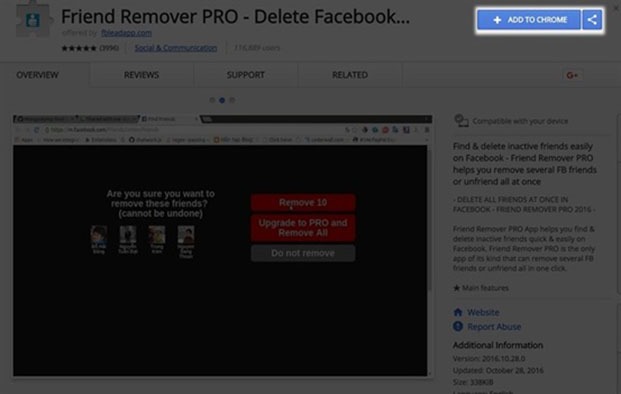Click the star rating near review count
The image size is (621, 394).
point(78,48)
